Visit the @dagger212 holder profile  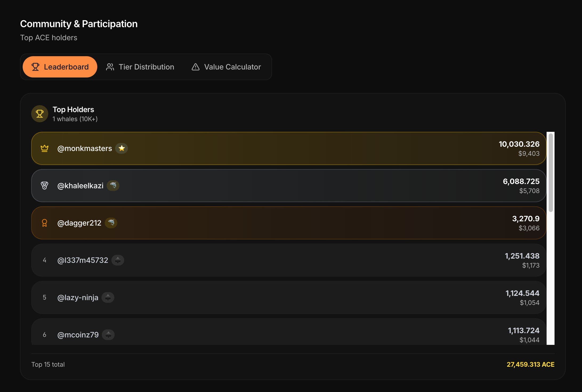point(79,223)
